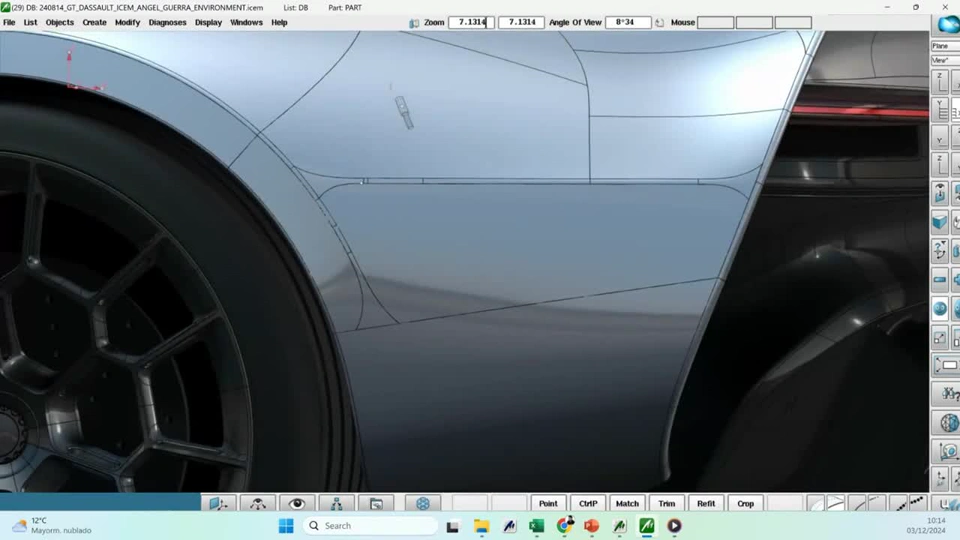960x540 pixels.
Task: Click the fit rectangle with arrows icon
Action: [x=946, y=366]
